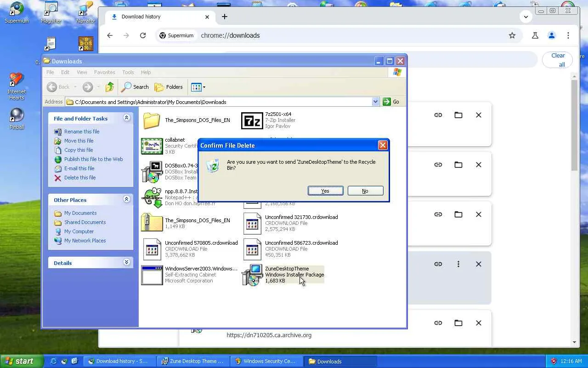Viewport: 588px width, 368px height.
Task: Click the Search button in Explorer toolbar
Action: click(x=135, y=87)
